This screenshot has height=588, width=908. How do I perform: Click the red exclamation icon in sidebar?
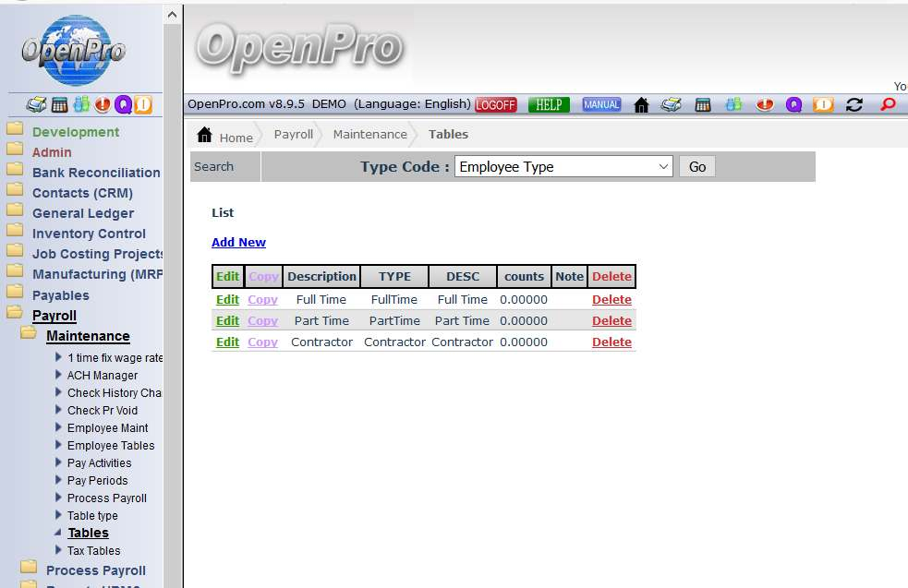[x=102, y=105]
